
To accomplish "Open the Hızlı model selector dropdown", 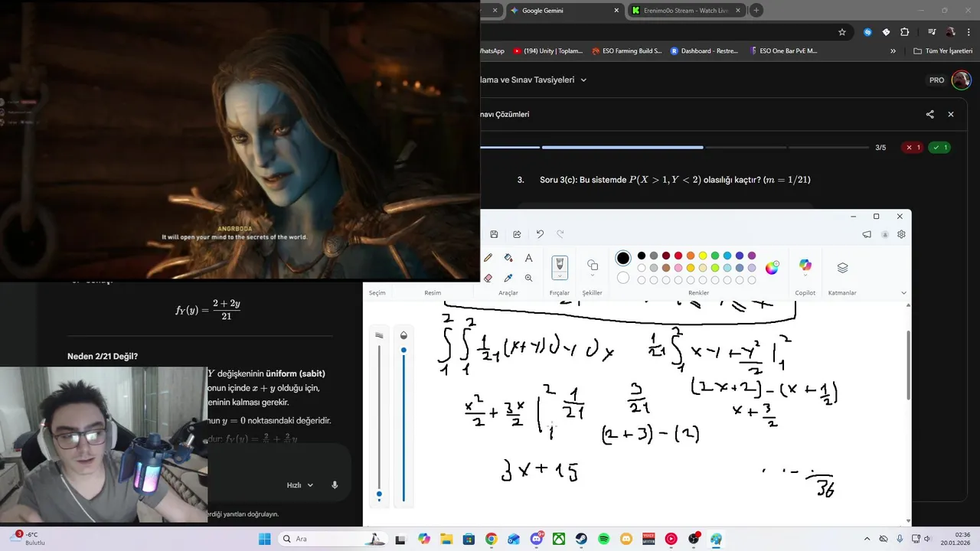I will [300, 485].
